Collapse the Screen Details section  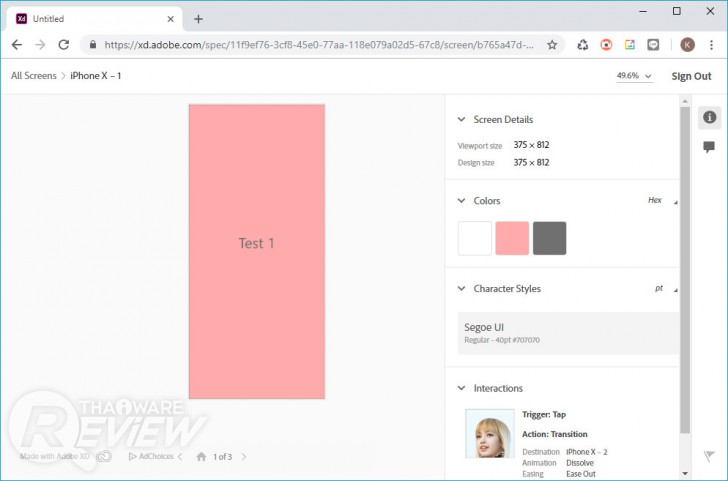[x=462, y=119]
